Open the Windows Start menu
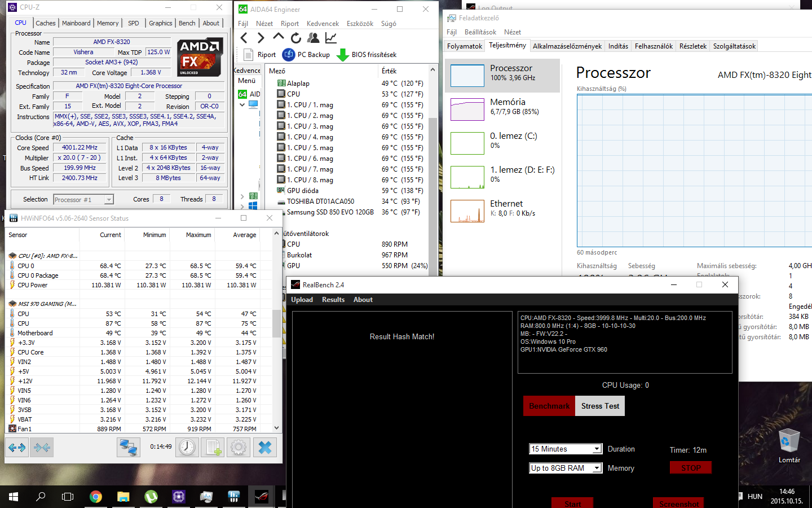Image resolution: width=812 pixels, height=508 pixels. tap(14, 497)
